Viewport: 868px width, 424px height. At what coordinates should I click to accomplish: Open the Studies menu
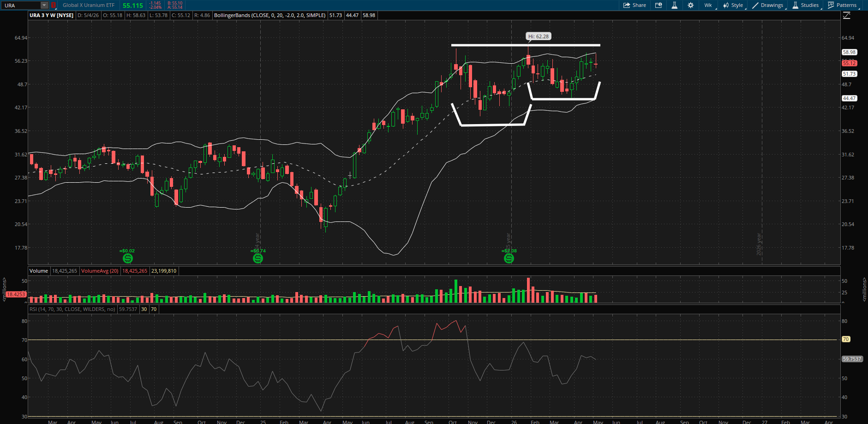click(806, 5)
